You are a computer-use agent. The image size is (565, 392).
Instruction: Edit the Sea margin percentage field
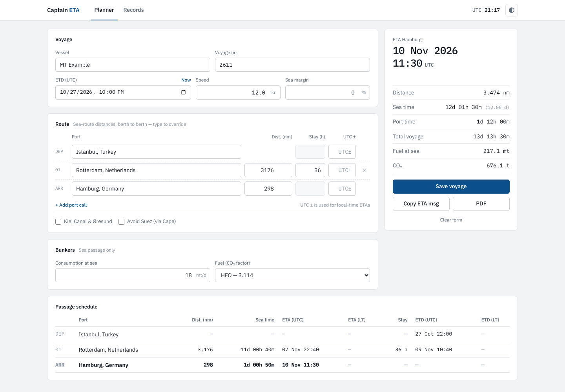(x=328, y=93)
